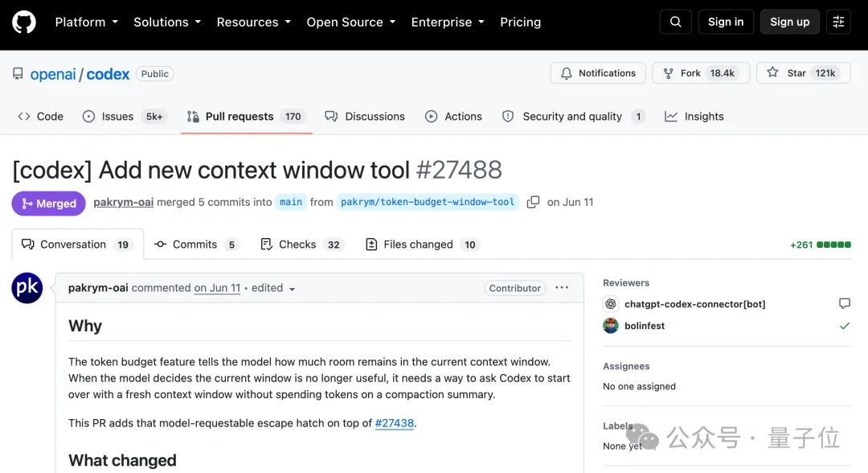Image resolution: width=868 pixels, height=473 pixels.
Task: Click the Sign up button
Action: coord(789,23)
